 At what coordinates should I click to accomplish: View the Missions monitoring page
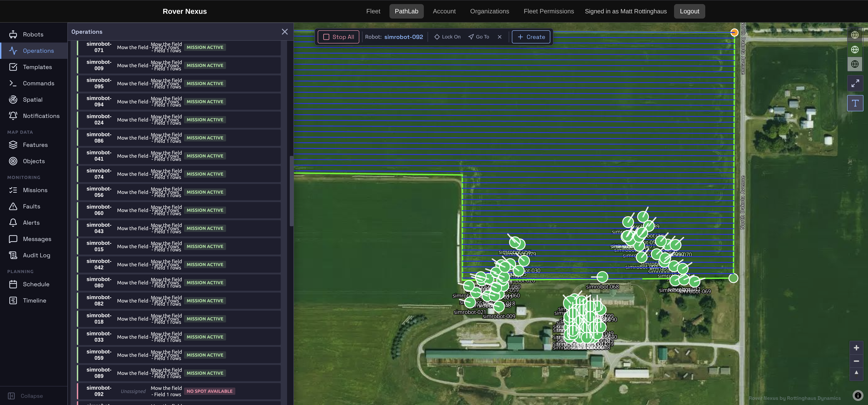pyautogui.click(x=34, y=190)
